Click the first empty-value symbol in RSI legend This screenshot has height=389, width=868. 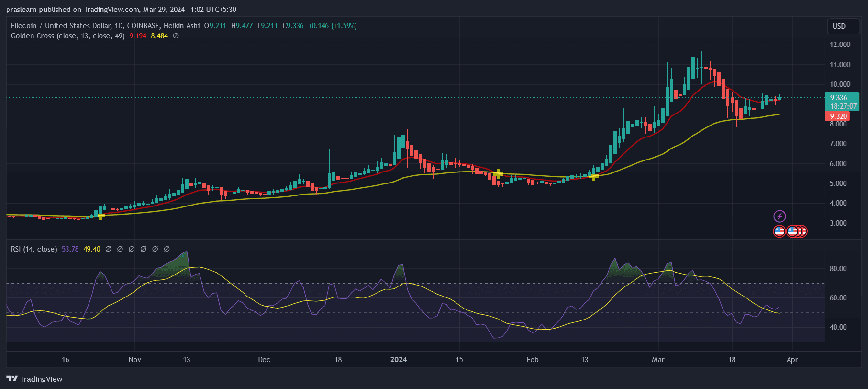click(x=108, y=249)
